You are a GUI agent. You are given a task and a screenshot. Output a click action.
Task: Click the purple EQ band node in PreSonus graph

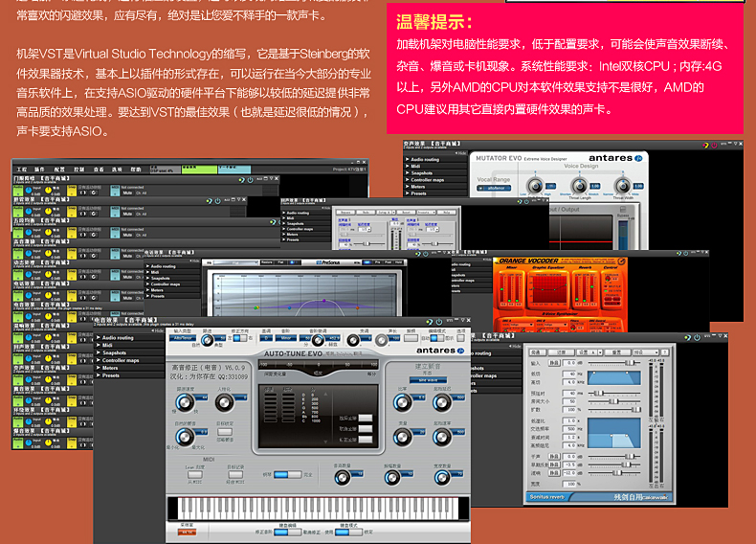(x=324, y=301)
